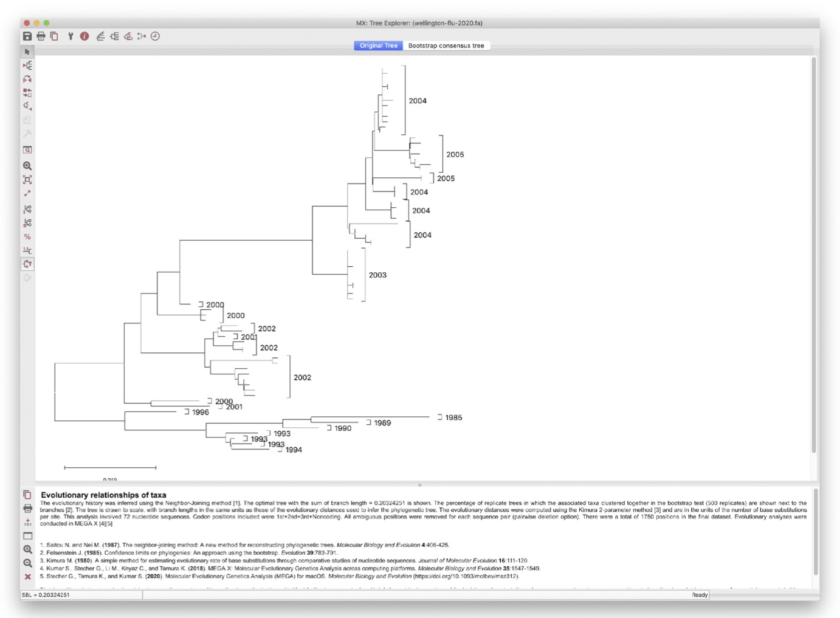Viewport: 840px width, 618px height.
Task: Click the export caption to TXT icon
Action: coord(27,522)
